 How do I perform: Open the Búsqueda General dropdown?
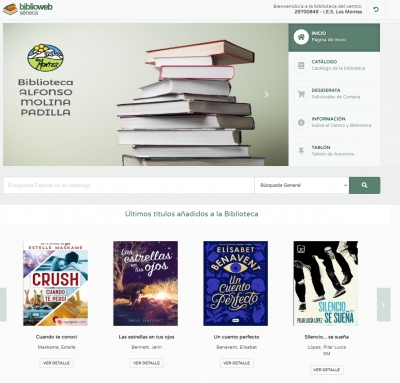[302, 185]
